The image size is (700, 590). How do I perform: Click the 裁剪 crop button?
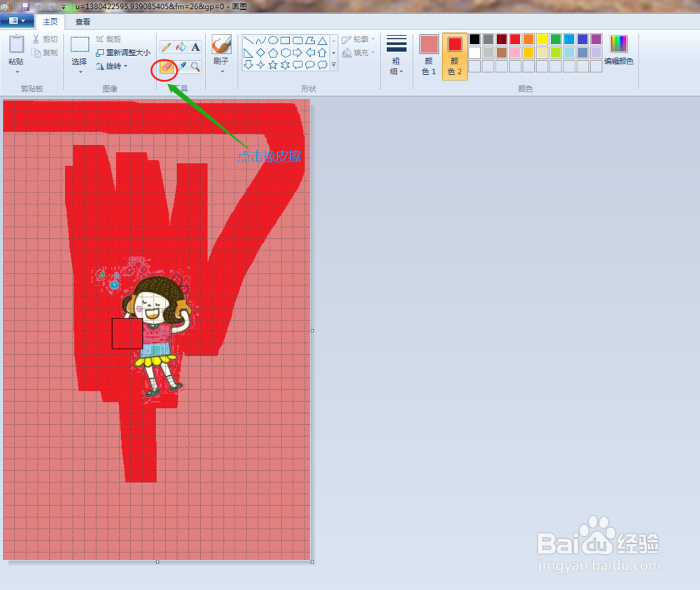coord(108,39)
